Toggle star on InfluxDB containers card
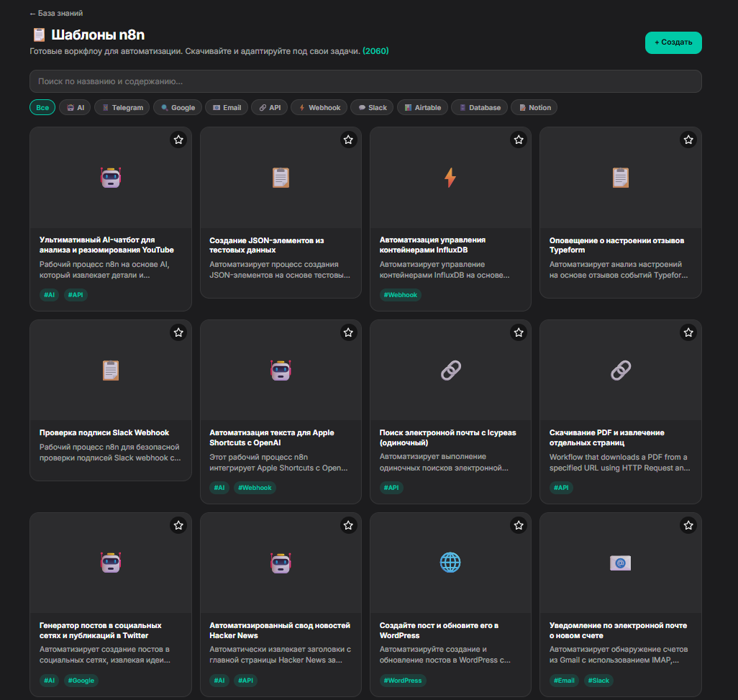The image size is (738, 700). (518, 140)
